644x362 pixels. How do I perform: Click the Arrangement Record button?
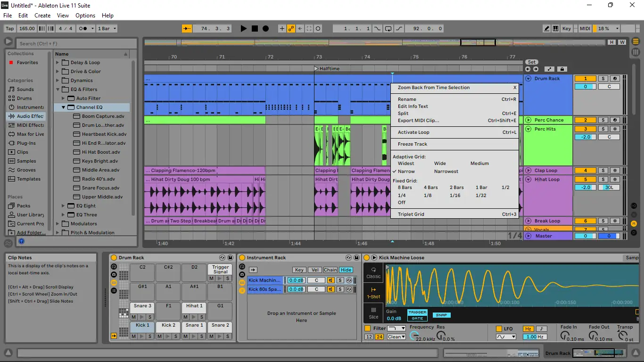coord(265,29)
